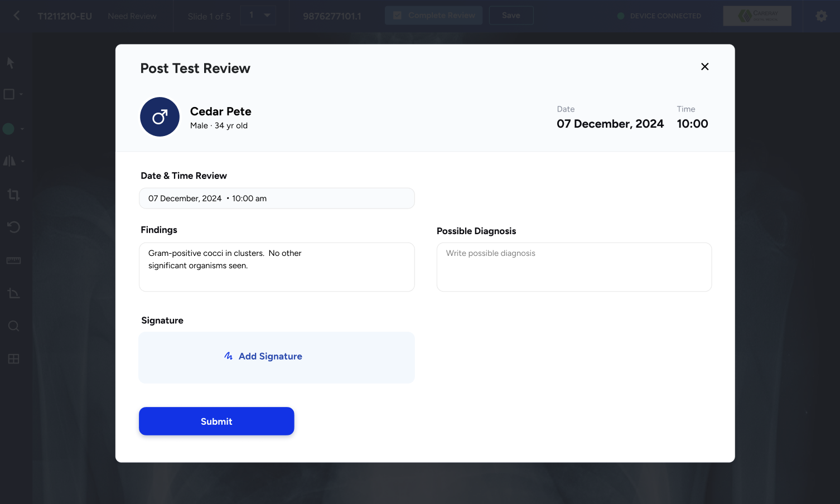Click the Possible Diagnosis input field

[x=574, y=266]
